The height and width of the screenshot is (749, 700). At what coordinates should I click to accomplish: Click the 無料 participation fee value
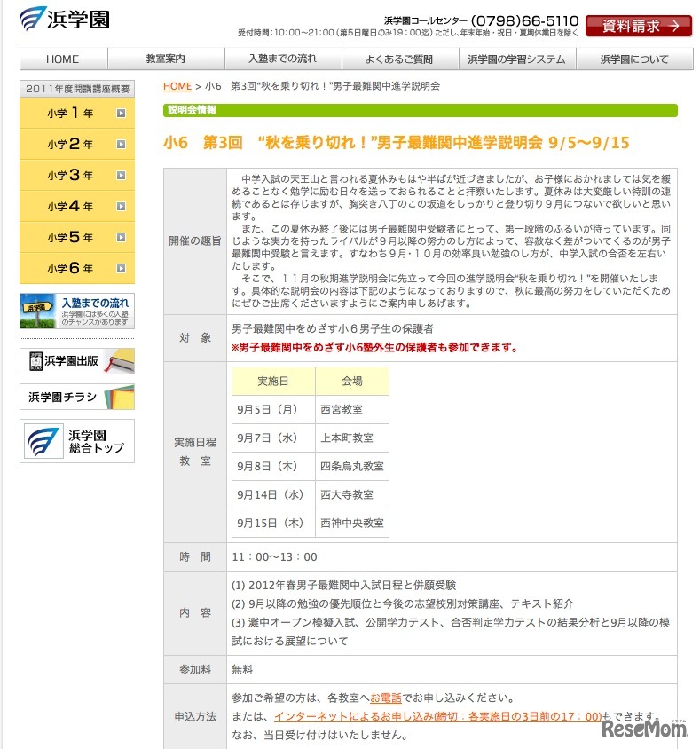[242, 670]
